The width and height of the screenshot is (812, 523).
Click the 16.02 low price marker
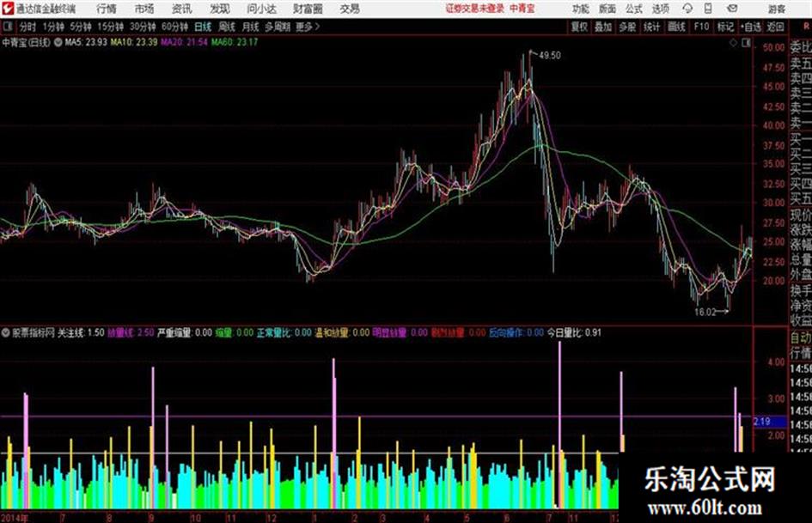tap(705, 313)
